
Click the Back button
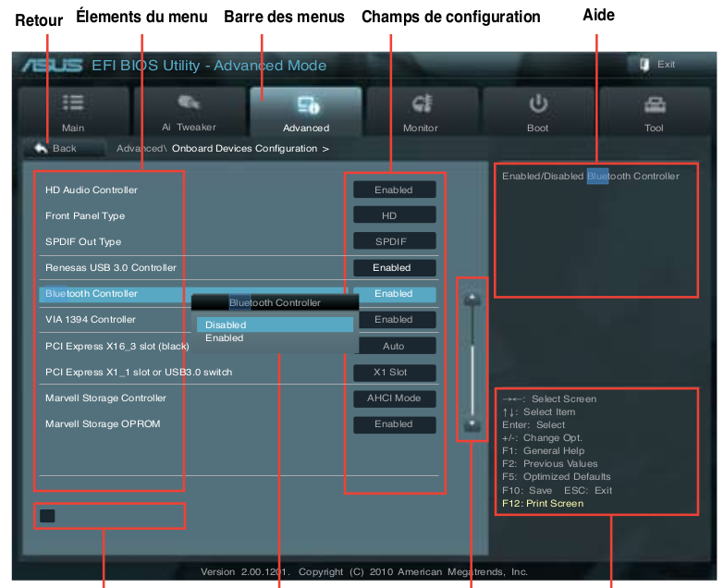pyautogui.click(x=65, y=148)
